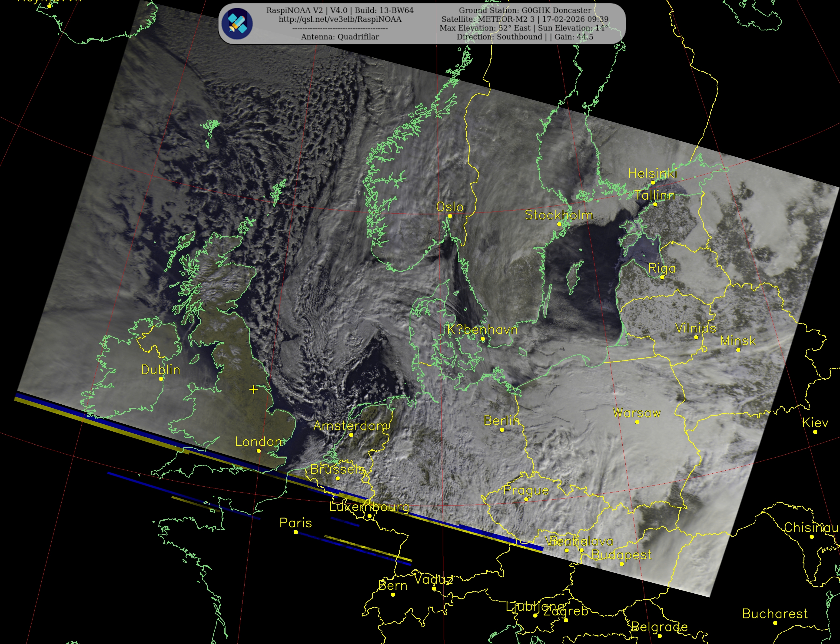Click the Dublin city marker dot
The height and width of the screenshot is (644, 840).
coord(161,379)
